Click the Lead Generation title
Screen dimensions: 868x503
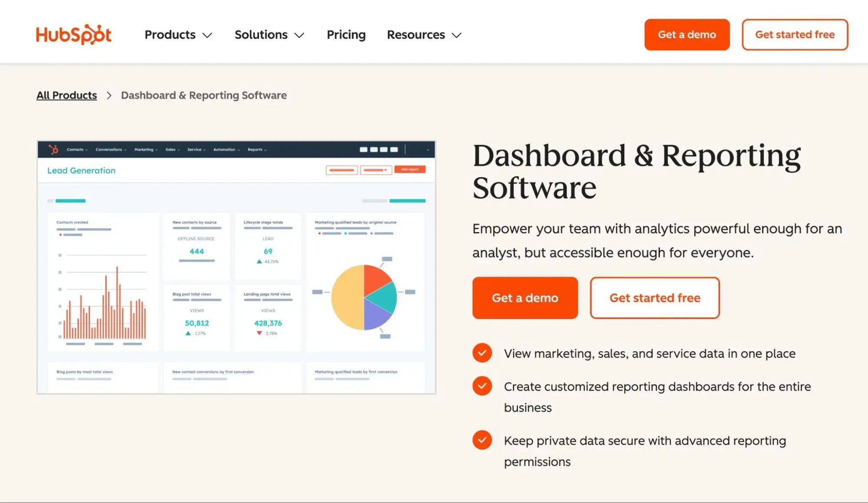81,171
